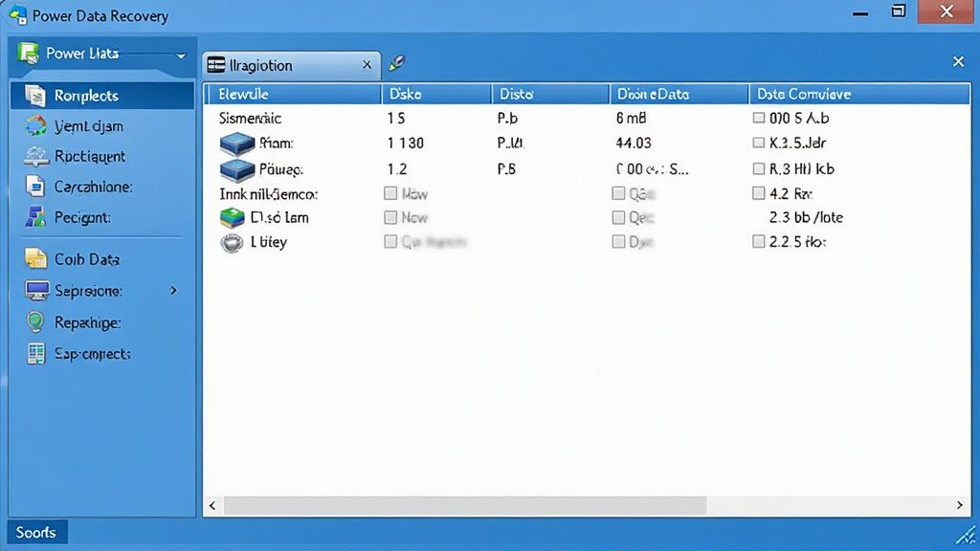Click the green disk icon for D.só Lam
980x551 pixels.
click(232, 217)
